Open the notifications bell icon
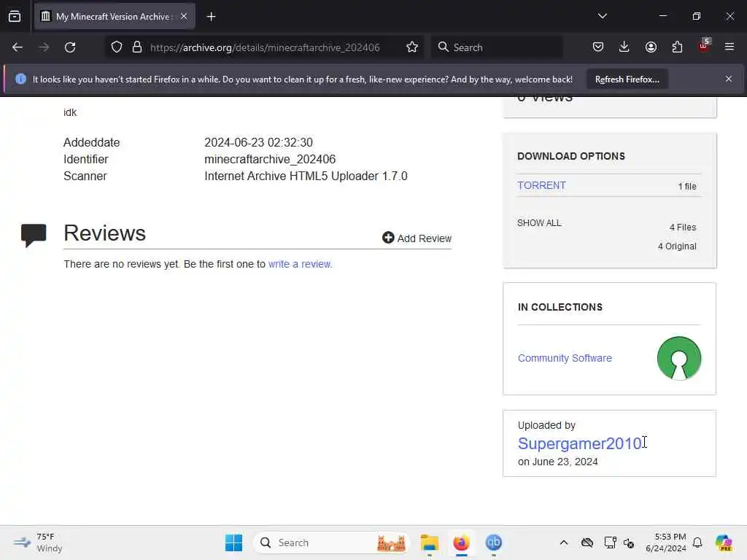The width and height of the screenshot is (747, 560). coord(697,542)
